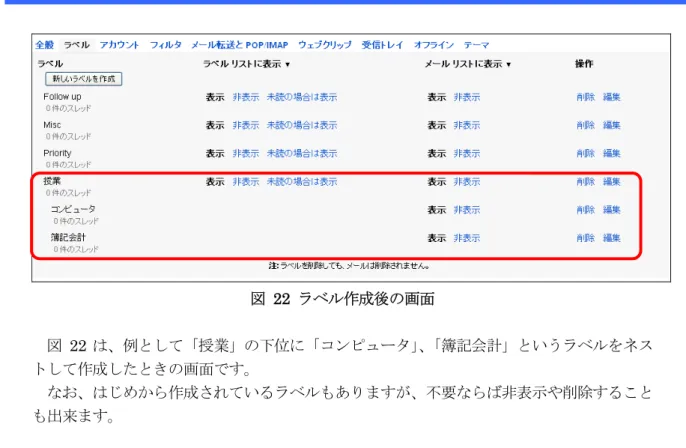
Task: Show Follow up in label list only if unread
Action: click(302, 97)
